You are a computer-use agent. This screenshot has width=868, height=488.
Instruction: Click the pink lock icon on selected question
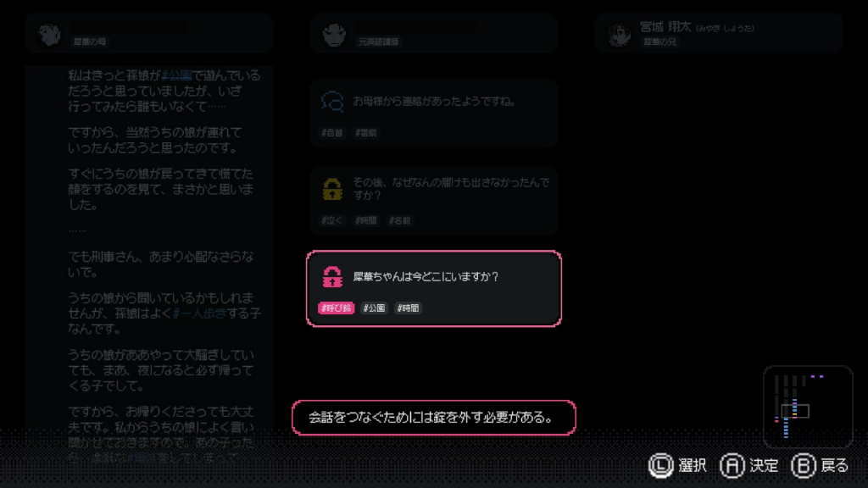[332, 277]
